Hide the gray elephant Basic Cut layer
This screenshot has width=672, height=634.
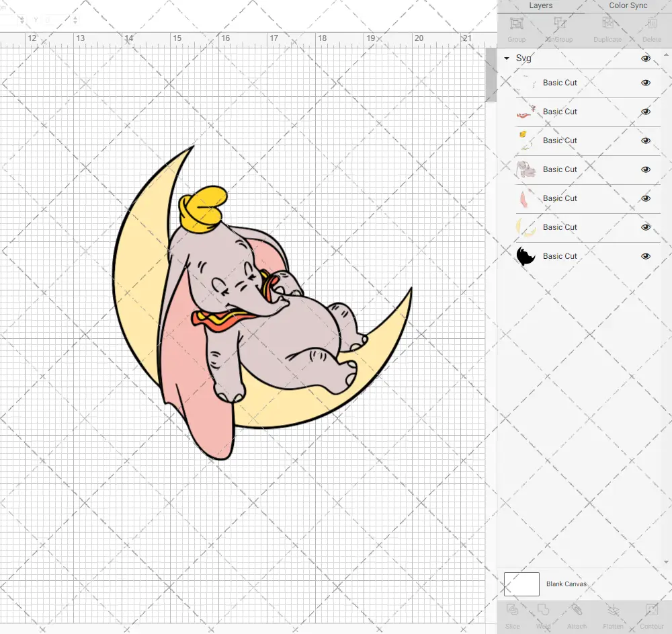coord(645,169)
